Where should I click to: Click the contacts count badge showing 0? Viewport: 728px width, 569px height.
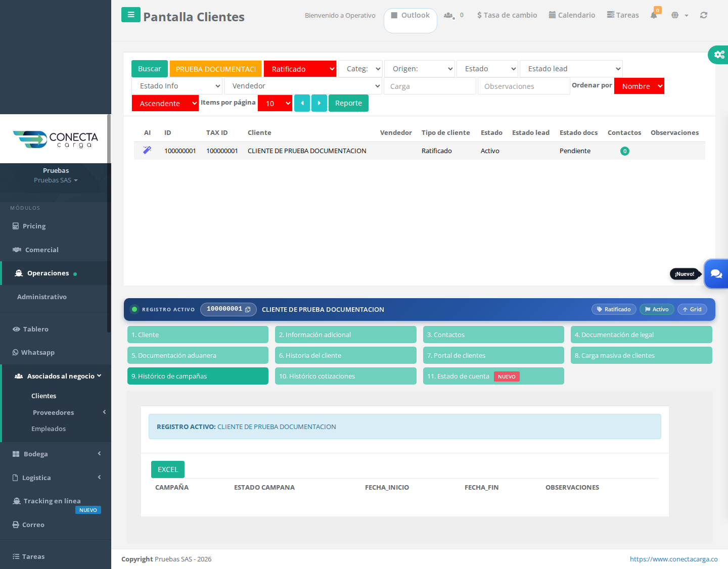(x=625, y=151)
